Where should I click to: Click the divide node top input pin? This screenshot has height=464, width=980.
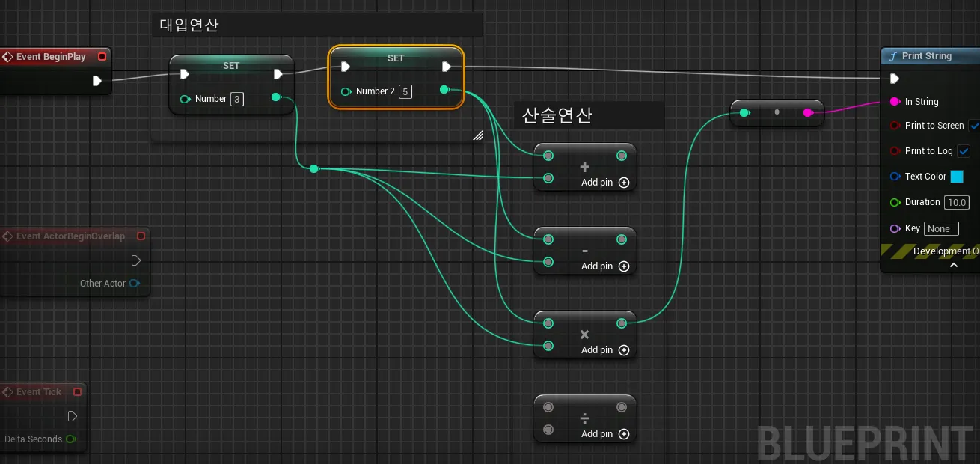tap(548, 407)
